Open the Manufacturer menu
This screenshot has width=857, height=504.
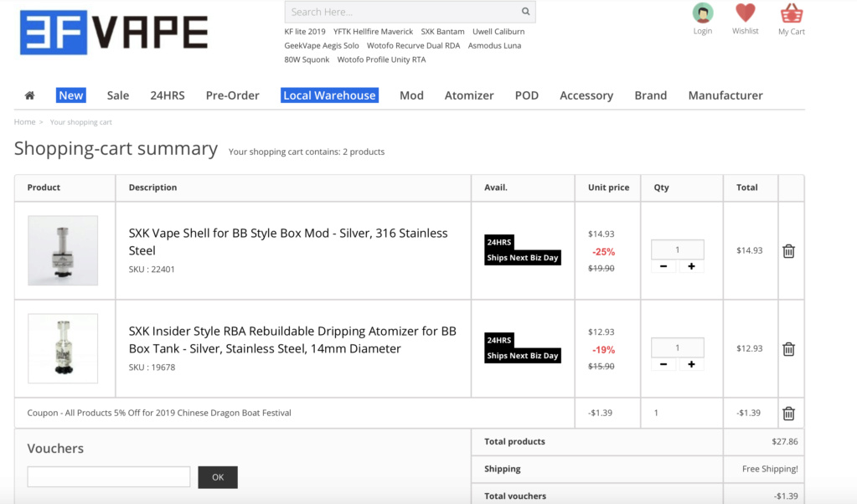tap(725, 95)
